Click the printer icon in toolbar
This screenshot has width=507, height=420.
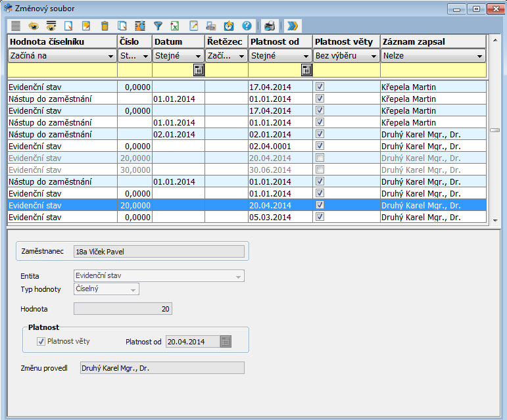pyautogui.click(x=270, y=26)
